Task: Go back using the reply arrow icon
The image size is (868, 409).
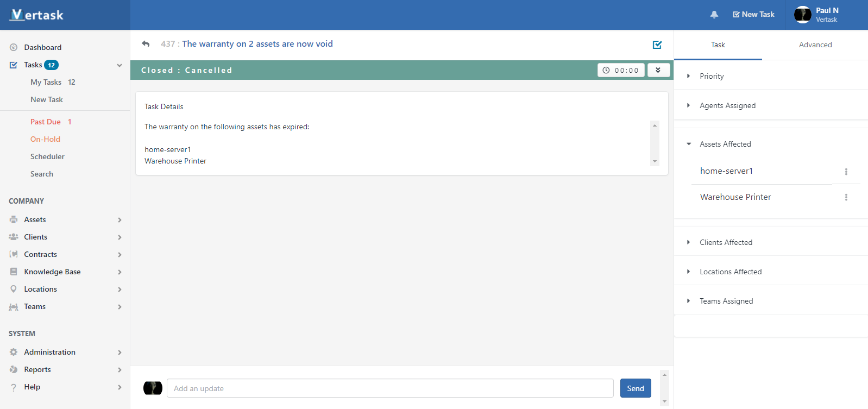Action: coord(146,44)
